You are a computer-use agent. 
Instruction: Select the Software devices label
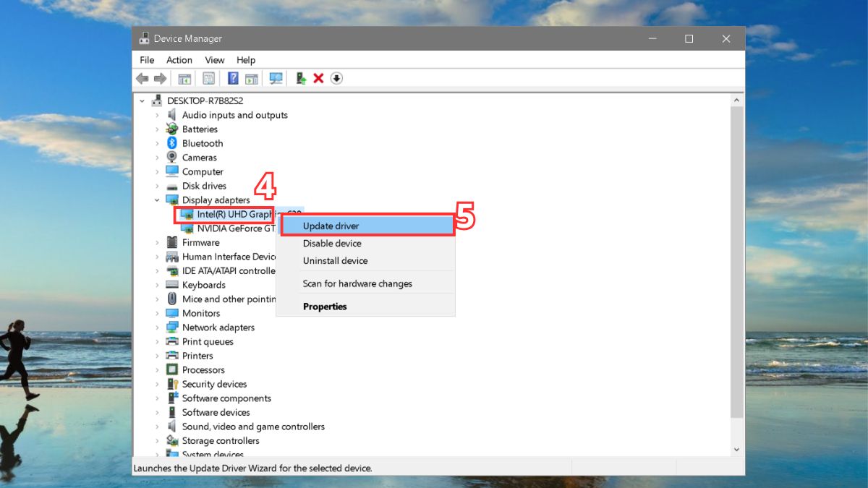pos(216,413)
